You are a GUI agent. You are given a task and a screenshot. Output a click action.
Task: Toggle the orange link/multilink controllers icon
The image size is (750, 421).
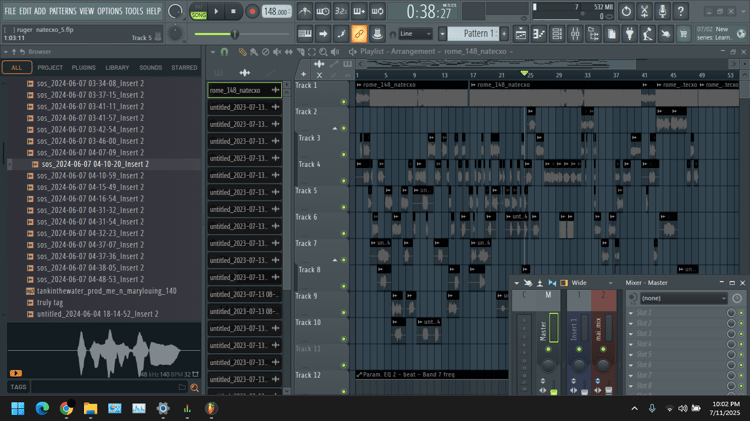tap(359, 33)
